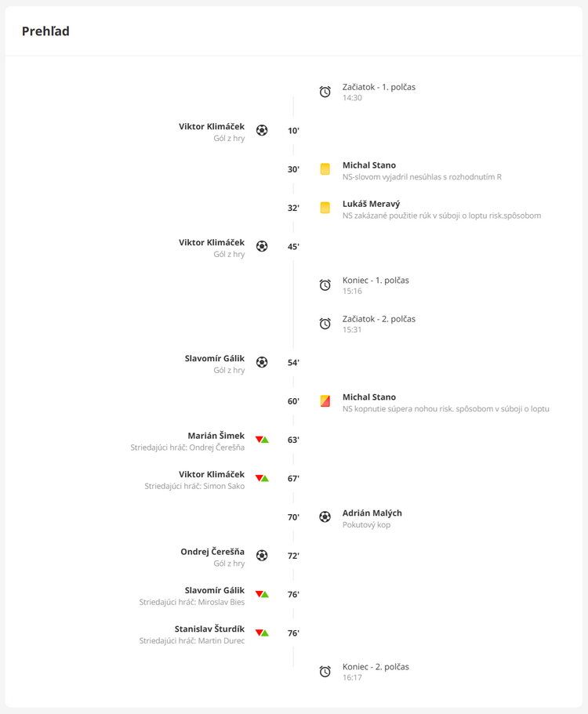Click Koniec - 1. polčas event label
Screen dimensions: 588x714
point(376,281)
